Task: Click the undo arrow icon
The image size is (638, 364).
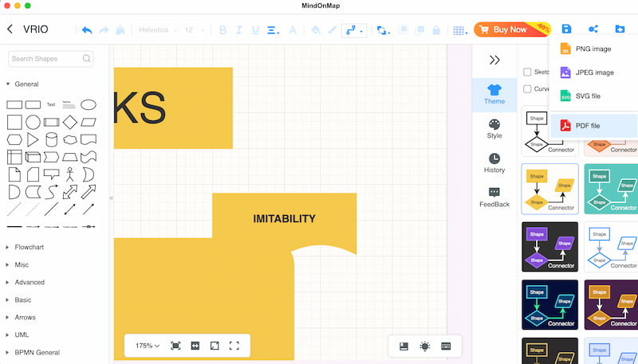Action: [86, 30]
